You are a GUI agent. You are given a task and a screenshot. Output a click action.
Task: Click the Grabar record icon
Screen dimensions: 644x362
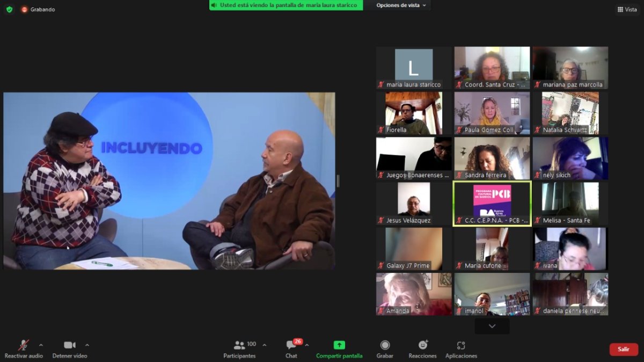click(x=385, y=345)
